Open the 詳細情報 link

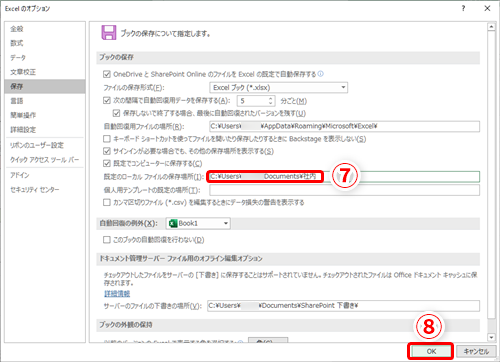(x=117, y=294)
